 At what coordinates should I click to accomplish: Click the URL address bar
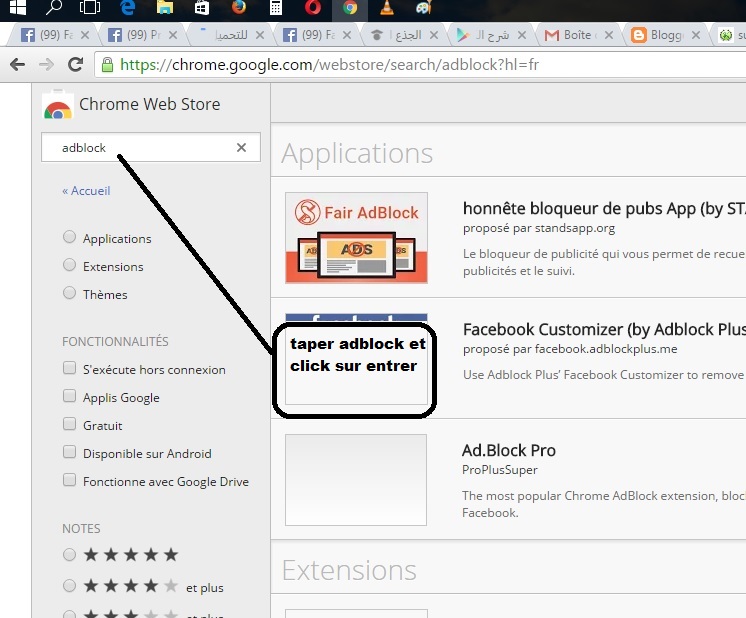419,64
